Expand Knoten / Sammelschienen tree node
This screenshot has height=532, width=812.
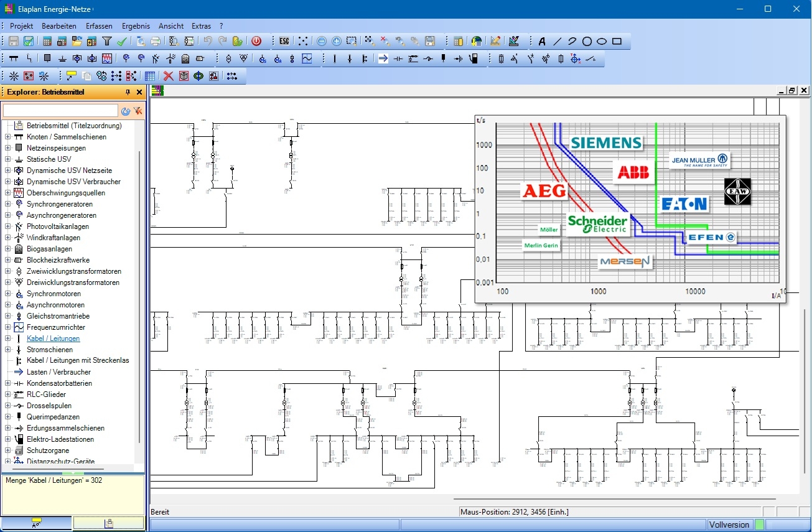click(x=7, y=137)
